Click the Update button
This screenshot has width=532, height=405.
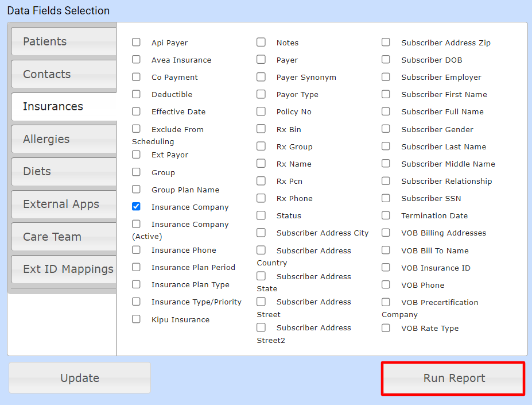click(79, 378)
